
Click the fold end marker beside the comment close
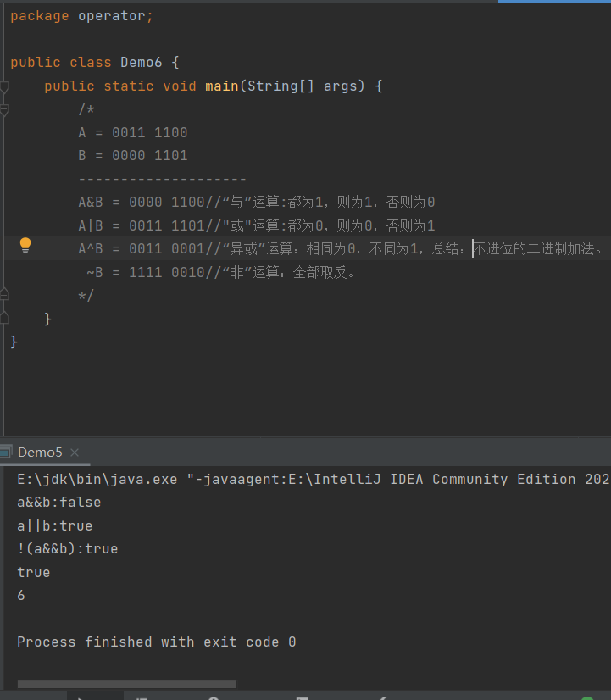coord(4,295)
